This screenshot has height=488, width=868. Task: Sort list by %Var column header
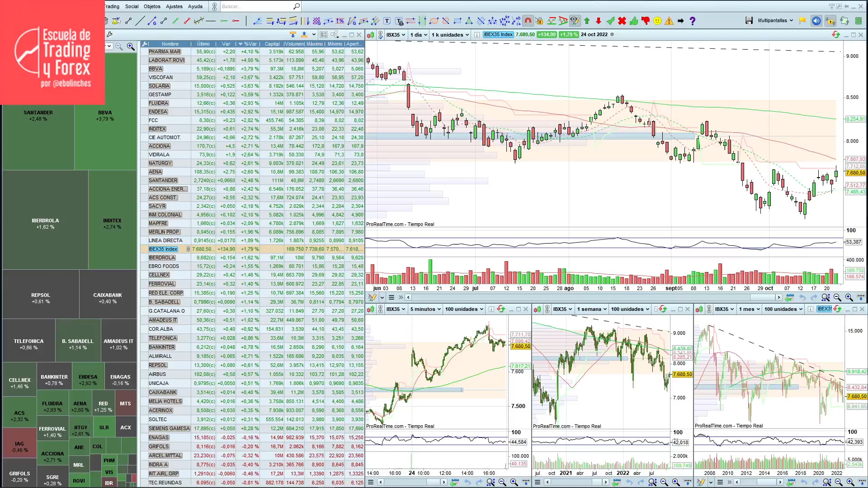pyautogui.click(x=250, y=44)
